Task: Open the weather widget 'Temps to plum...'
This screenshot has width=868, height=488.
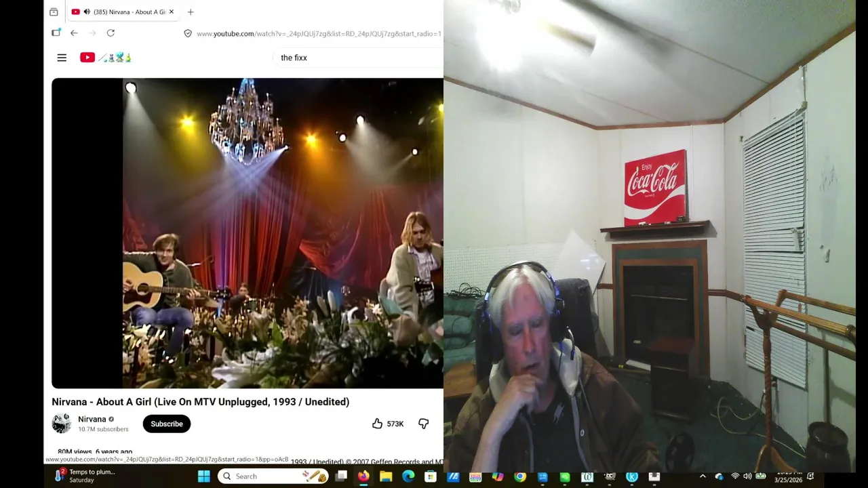Action: click(x=85, y=476)
